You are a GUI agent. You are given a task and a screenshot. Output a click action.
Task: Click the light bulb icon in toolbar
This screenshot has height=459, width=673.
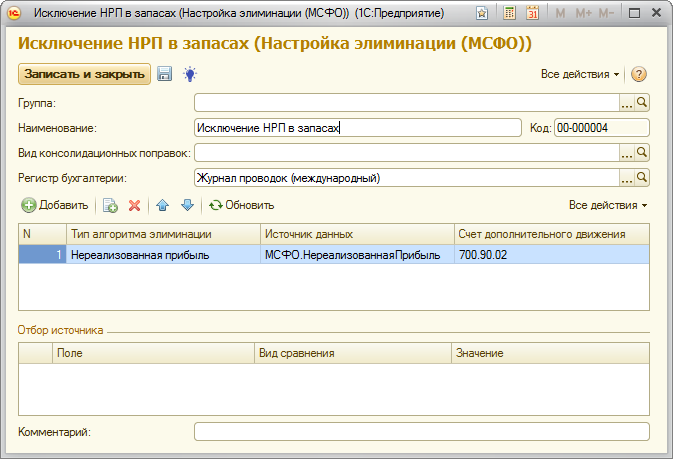click(189, 74)
